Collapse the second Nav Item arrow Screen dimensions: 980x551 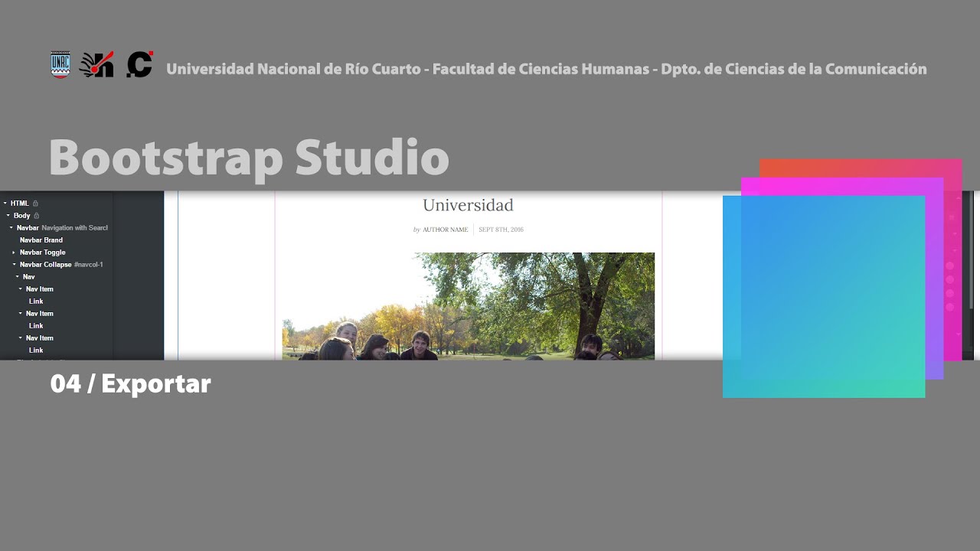[20, 314]
